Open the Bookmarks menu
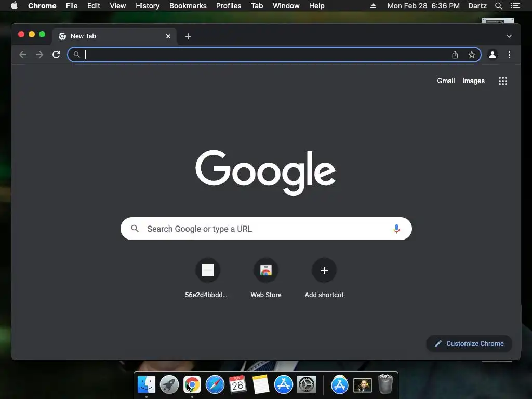The image size is (532, 399). pos(188,6)
